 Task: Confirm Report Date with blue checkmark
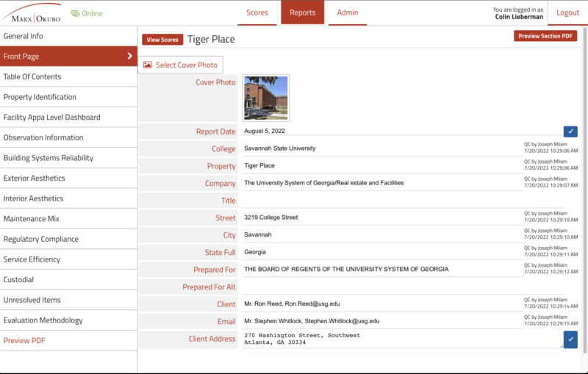pos(570,132)
